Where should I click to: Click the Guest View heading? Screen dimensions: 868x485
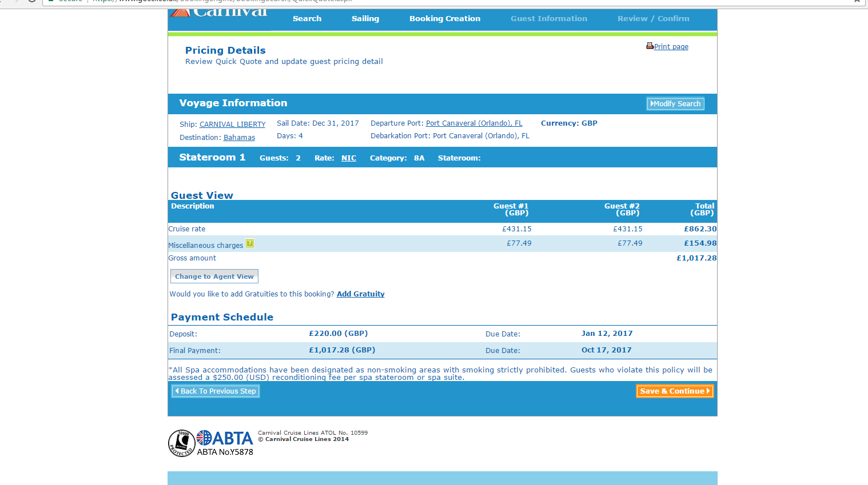point(202,195)
